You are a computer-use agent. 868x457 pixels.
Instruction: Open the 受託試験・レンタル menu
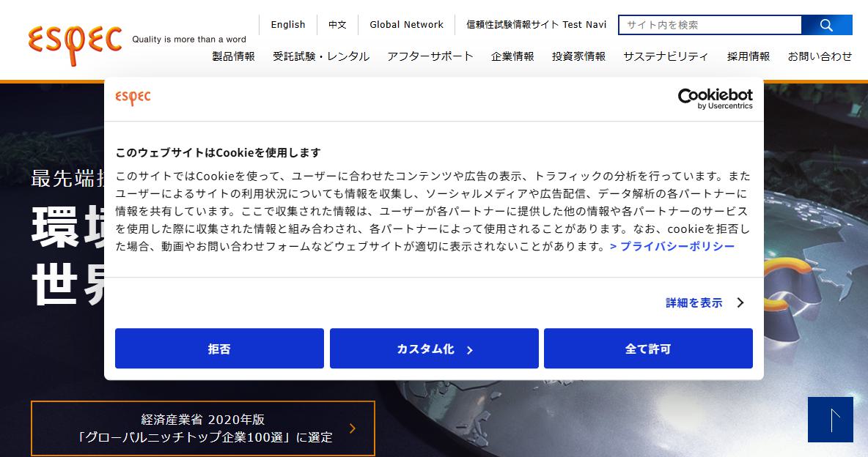[x=321, y=56]
